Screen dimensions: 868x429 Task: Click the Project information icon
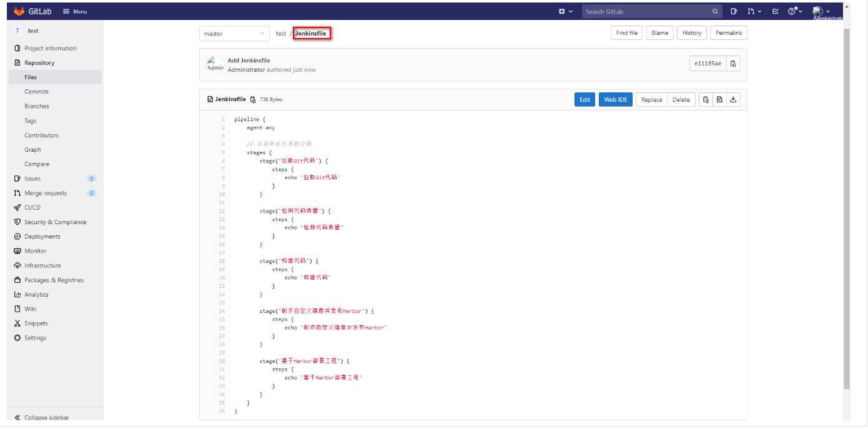[17, 48]
